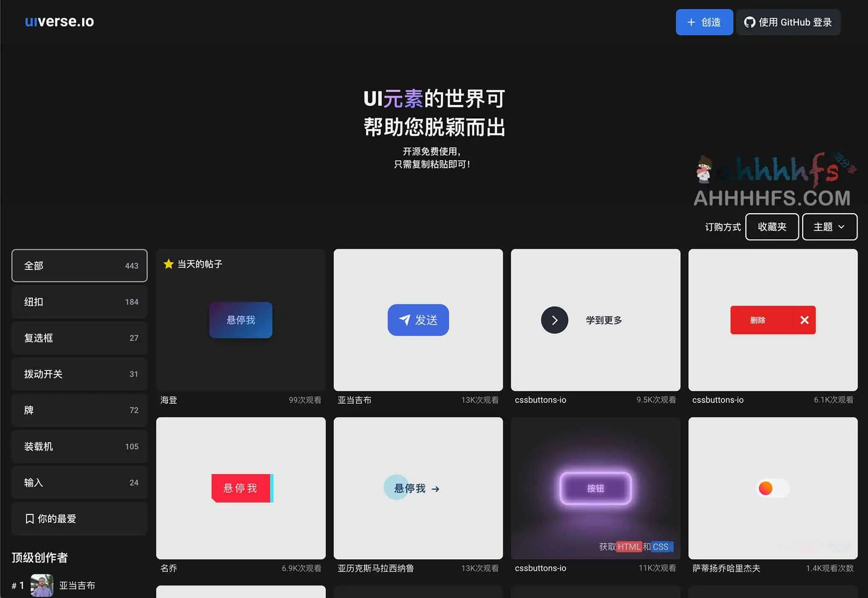This screenshot has width=868, height=598.
Task: Open the 订购方式 options
Action: pyautogui.click(x=722, y=227)
